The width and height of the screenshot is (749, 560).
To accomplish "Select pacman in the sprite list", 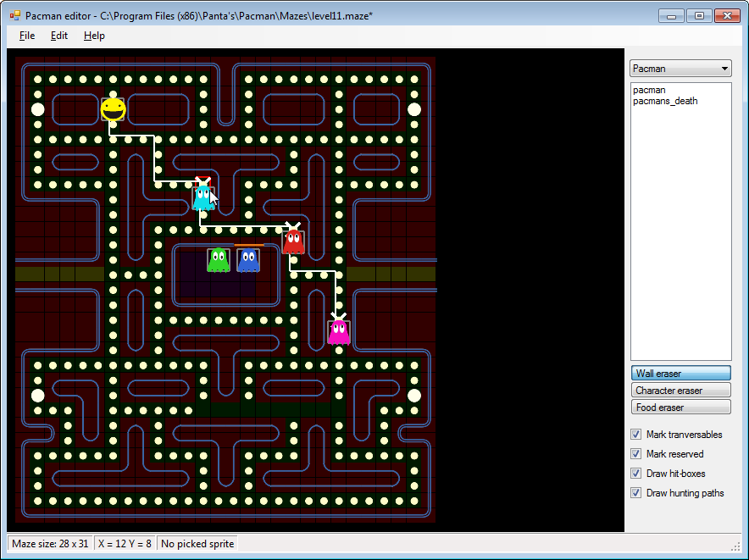I will (649, 90).
